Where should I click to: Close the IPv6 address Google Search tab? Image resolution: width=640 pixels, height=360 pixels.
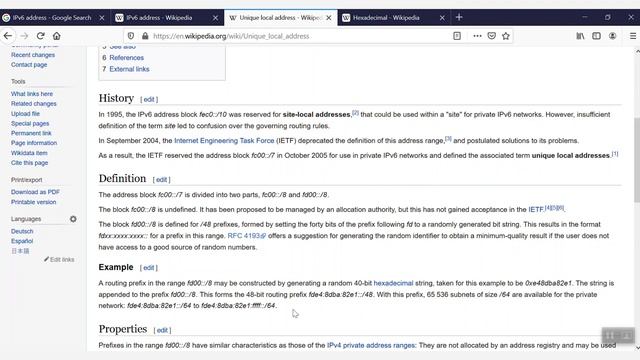[x=102, y=18]
